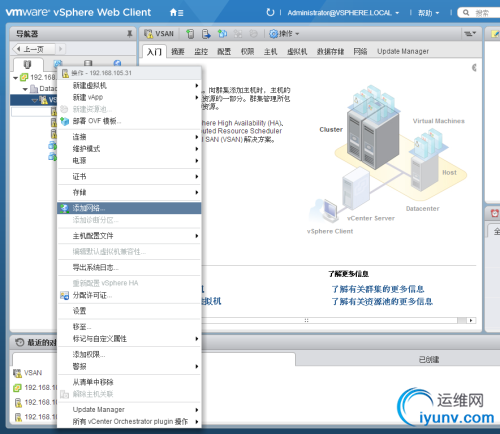Switch to the 入门 tab

pyautogui.click(x=154, y=52)
